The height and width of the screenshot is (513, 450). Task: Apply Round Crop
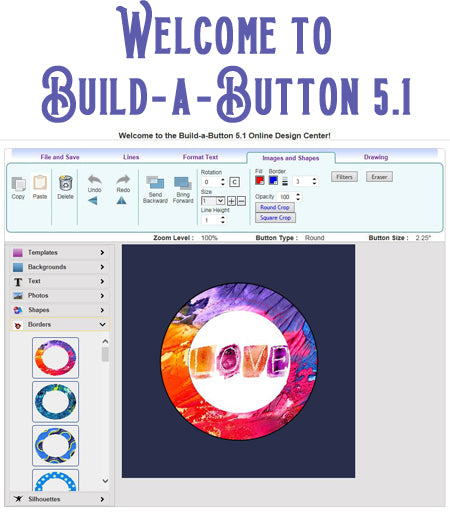tap(275, 207)
